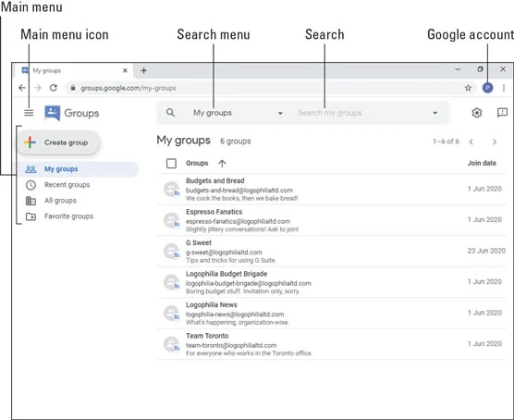Image resolution: width=514 pixels, height=420 pixels.
Task: Go back with the browser back arrow
Action: (x=22, y=88)
